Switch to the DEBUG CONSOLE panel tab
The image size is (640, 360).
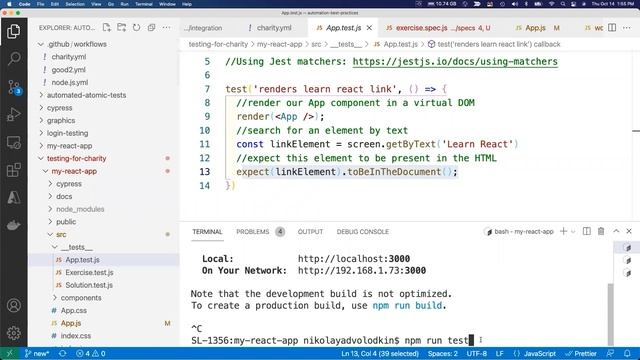click(x=362, y=232)
